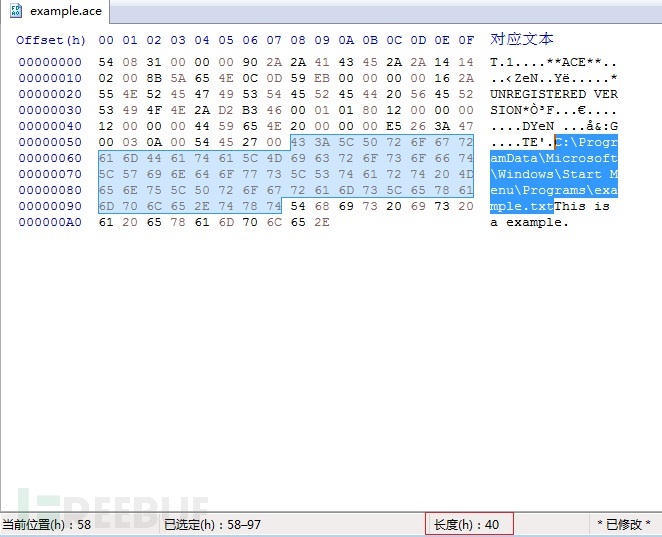Image resolution: width=662 pixels, height=537 pixels.
Task: Click the 已选定(h): 58-97 status field
Action: [212, 525]
